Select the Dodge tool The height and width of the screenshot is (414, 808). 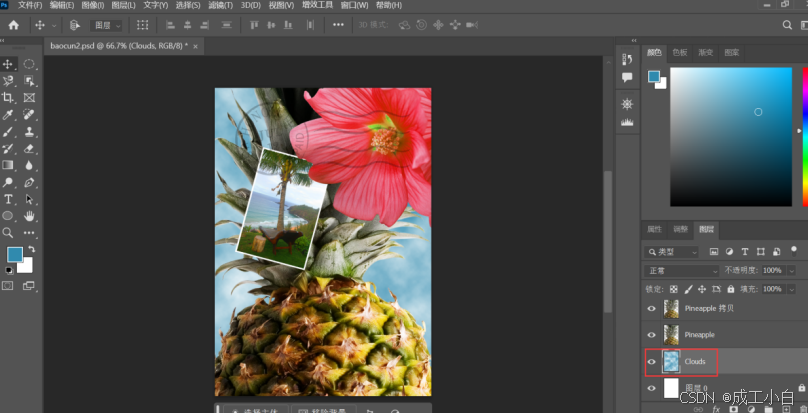point(8,182)
